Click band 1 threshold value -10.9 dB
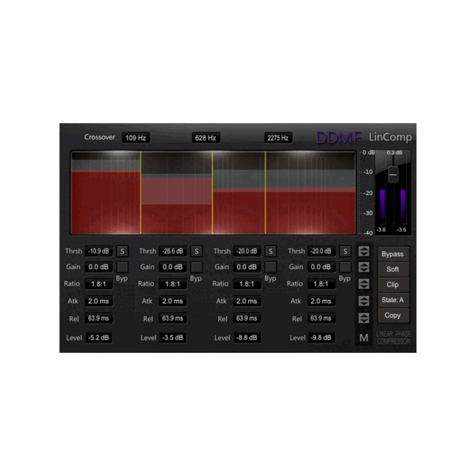The image size is (476, 476). coord(98,251)
